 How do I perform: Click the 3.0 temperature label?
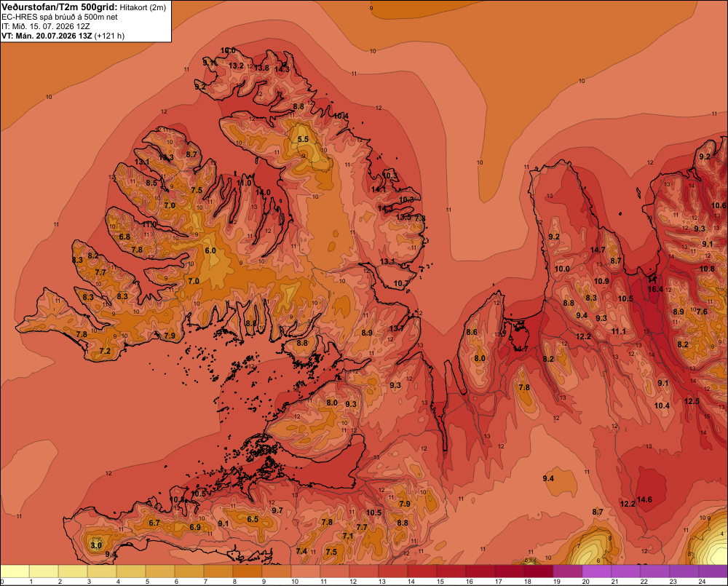point(96,545)
